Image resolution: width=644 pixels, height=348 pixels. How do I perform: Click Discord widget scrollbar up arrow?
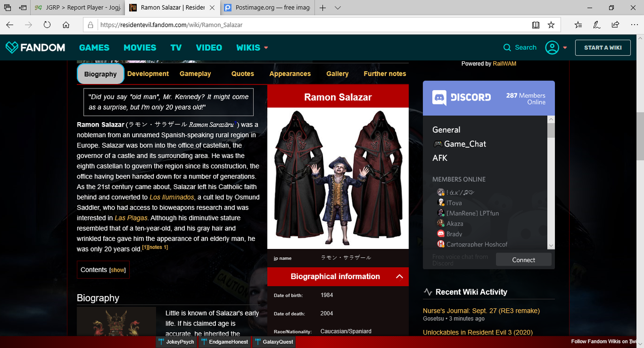[551, 119]
